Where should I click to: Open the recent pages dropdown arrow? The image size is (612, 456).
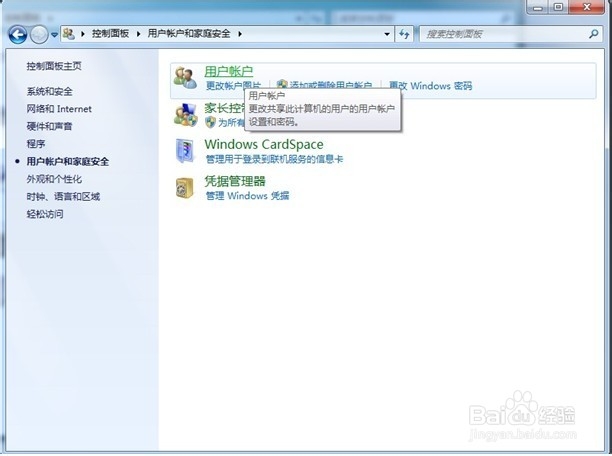[x=55, y=35]
